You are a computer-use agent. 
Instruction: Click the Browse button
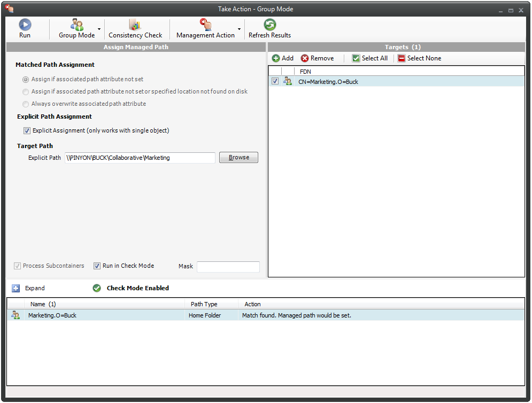click(x=238, y=157)
